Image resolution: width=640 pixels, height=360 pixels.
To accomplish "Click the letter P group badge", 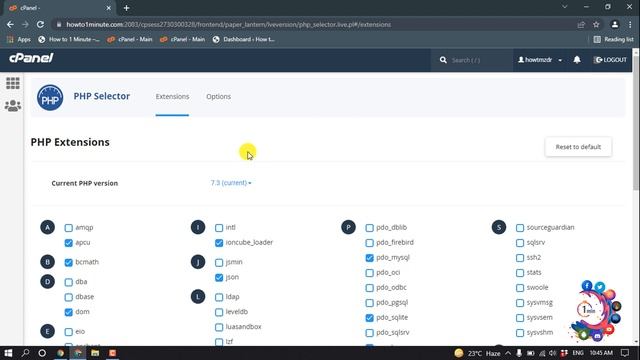I will [x=348, y=227].
